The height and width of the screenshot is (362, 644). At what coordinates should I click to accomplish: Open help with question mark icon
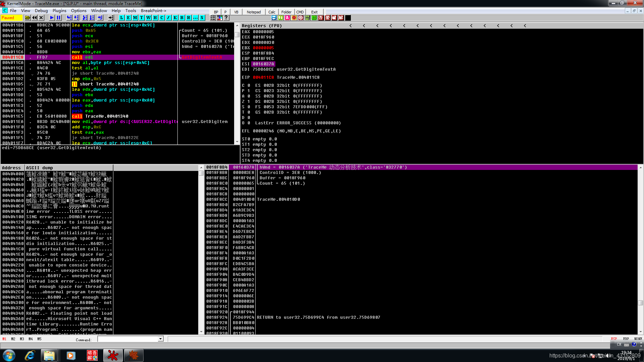226,18
